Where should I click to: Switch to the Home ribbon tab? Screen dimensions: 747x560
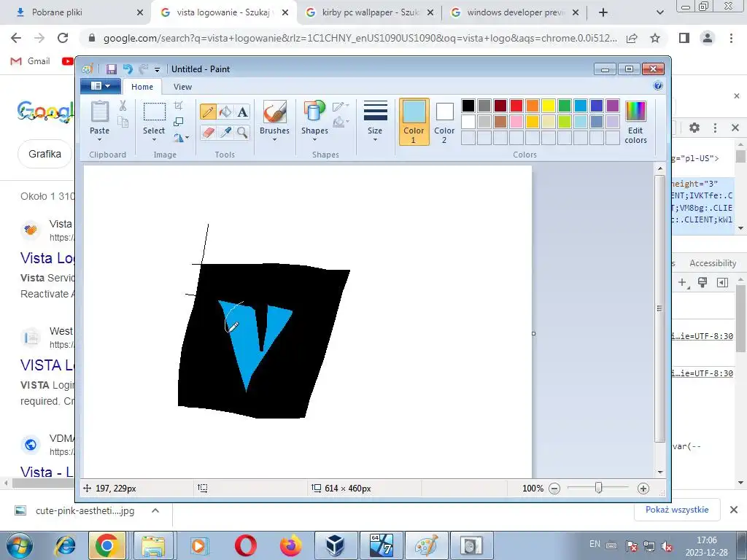pos(142,87)
